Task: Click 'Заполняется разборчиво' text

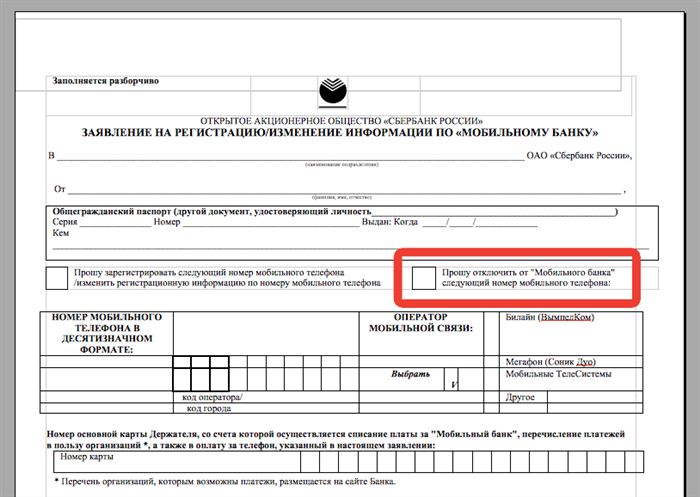Action: pos(106,81)
